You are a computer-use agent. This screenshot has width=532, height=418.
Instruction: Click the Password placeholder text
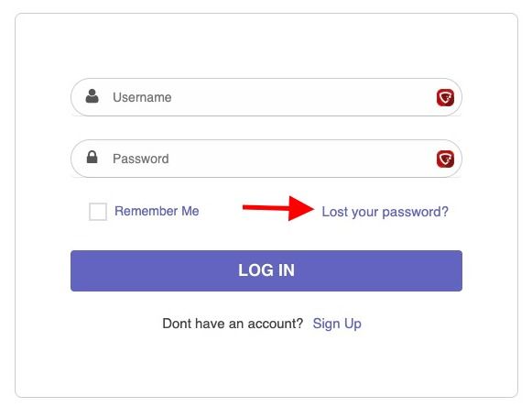[x=141, y=159]
